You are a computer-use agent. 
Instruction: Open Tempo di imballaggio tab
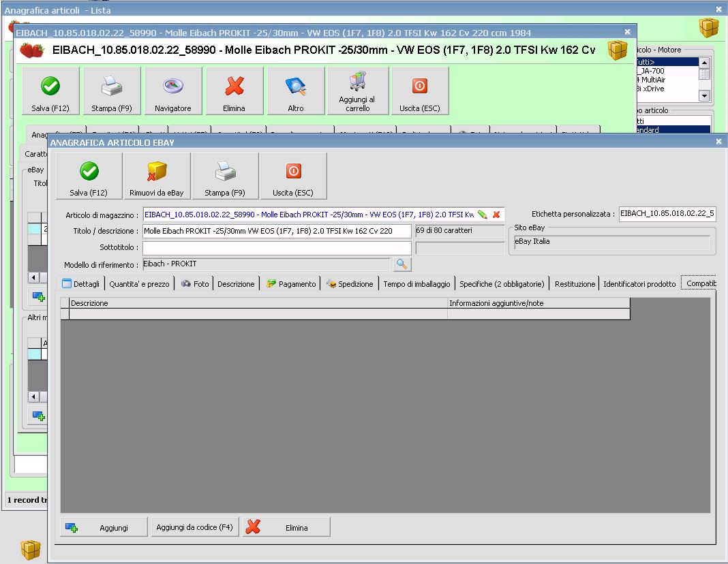pos(416,284)
